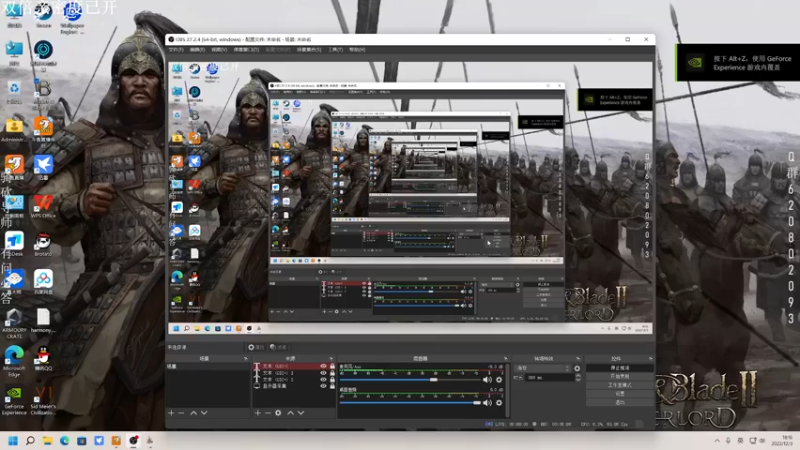
Task: Launch Sid Meier's Civilization VI shortcut
Action: click(43, 401)
